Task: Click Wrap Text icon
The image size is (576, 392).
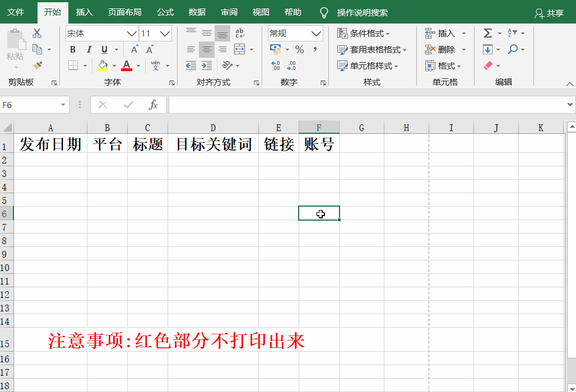Action: tap(239, 33)
